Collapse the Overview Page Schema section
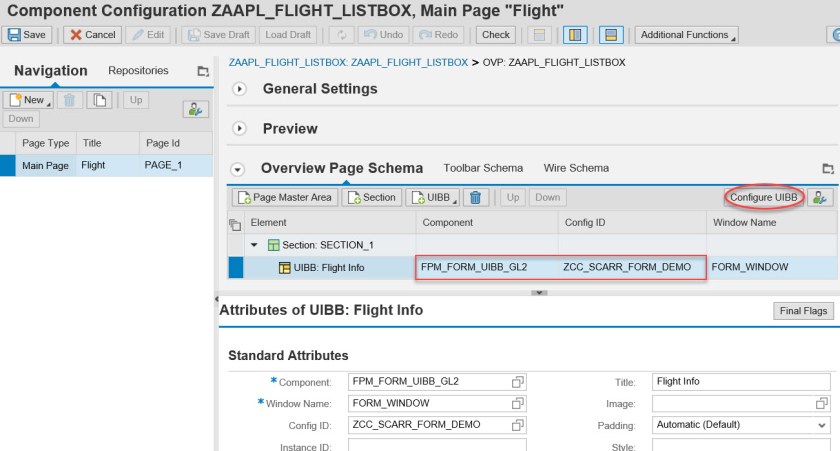 click(x=237, y=169)
